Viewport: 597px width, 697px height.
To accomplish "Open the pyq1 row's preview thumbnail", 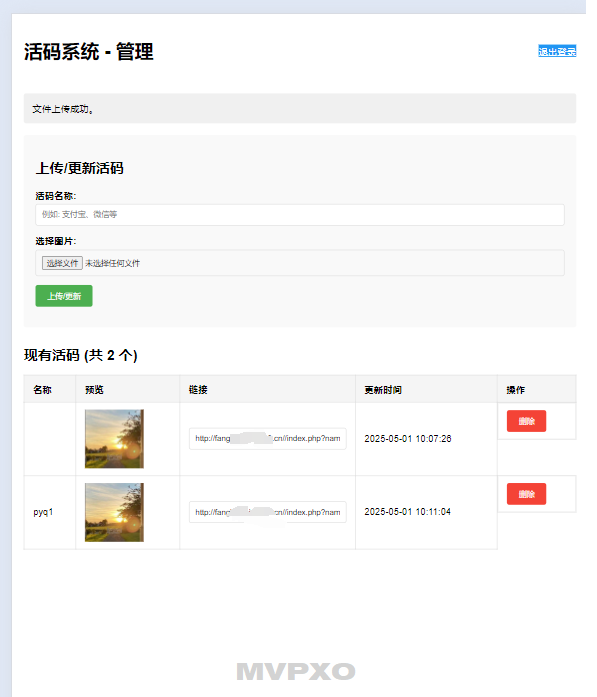I will click(114, 512).
